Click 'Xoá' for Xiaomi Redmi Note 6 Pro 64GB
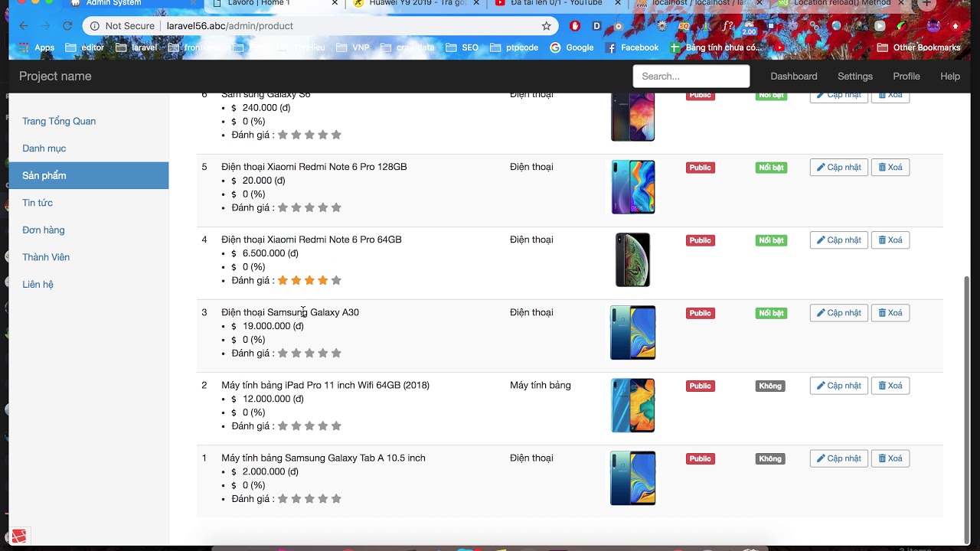This screenshot has height=551, width=980. (x=890, y=240)
